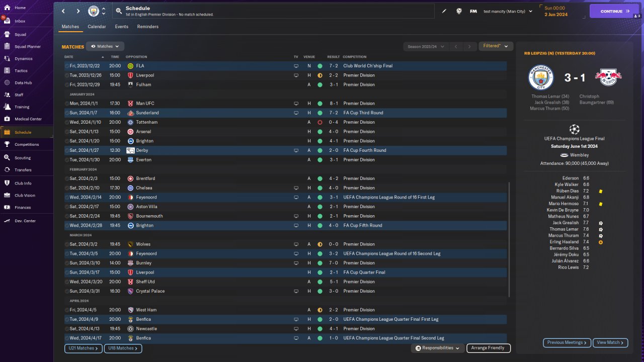Open U18 Matches
Image resolution: width=644 pixels, height=362 pixels.
123,348
